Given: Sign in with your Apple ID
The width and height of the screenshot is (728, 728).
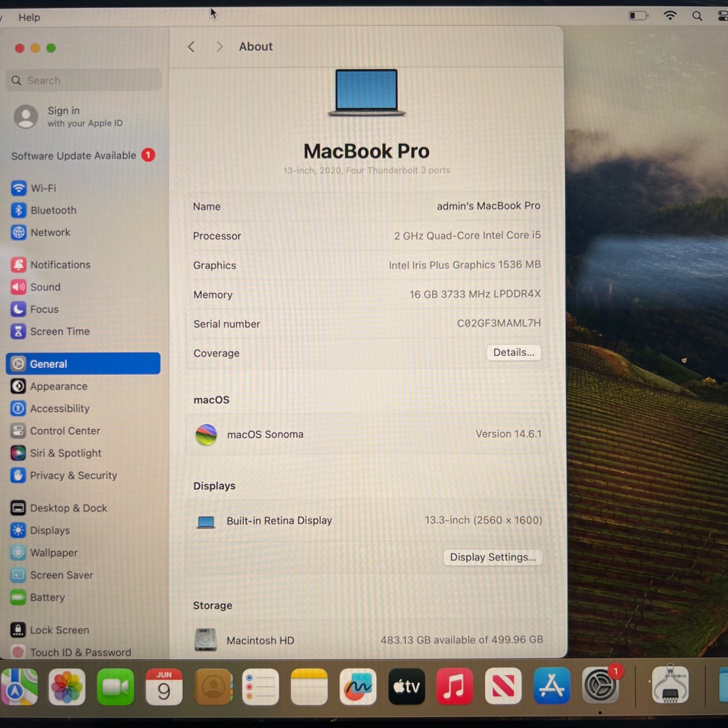Looking at the screenshot, I should point(69,116).
